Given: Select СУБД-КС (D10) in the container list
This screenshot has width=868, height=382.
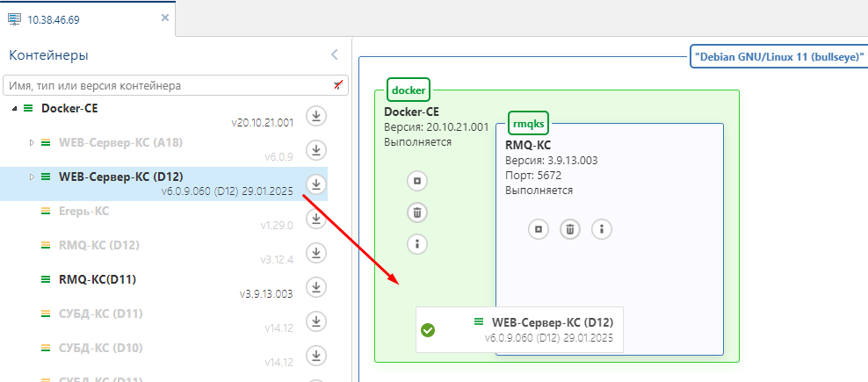Looking at the screenshot, I should 101,349.
